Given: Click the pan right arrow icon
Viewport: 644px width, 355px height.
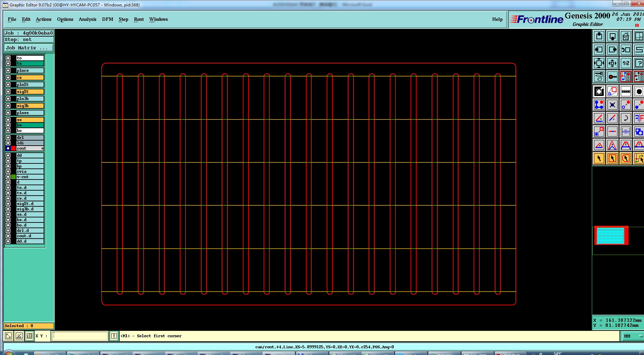Looking at the screenshot, I should [612, 50].
